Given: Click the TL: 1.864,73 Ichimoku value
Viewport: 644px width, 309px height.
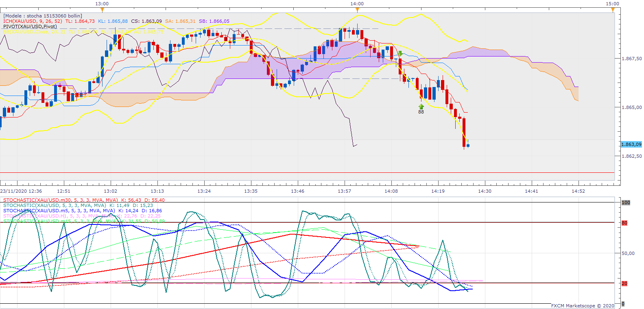Looking at the screenshot, I should click(80, 21).
